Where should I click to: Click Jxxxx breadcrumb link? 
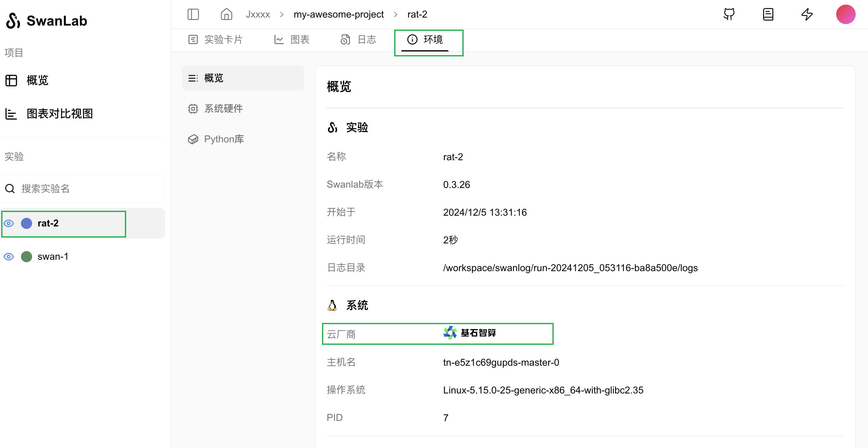(258, 14)
